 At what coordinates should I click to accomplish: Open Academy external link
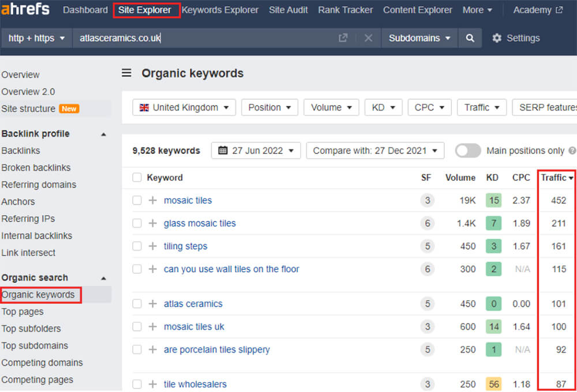click(538, 10)
